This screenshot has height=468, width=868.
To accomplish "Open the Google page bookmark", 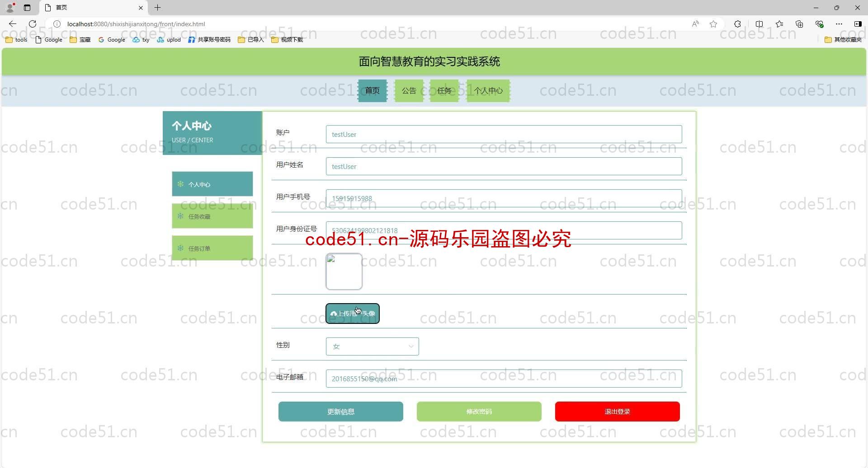I will point(49,40).
